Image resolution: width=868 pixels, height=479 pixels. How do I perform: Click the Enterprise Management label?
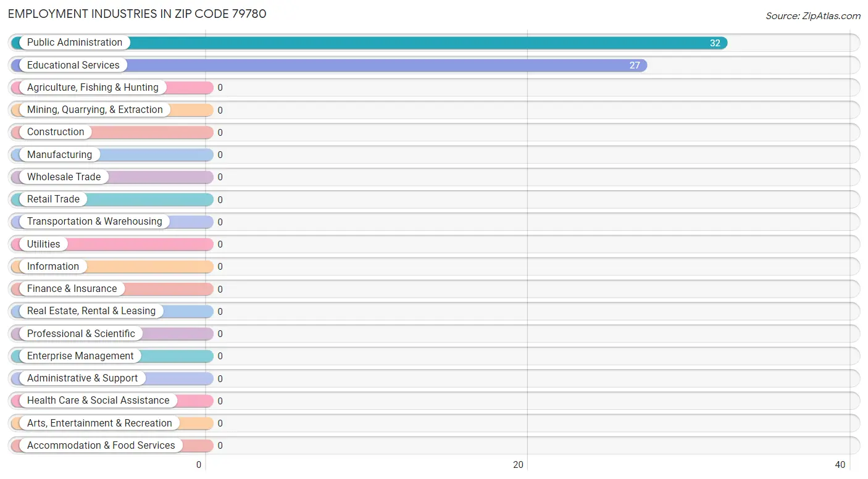(80, 356)
